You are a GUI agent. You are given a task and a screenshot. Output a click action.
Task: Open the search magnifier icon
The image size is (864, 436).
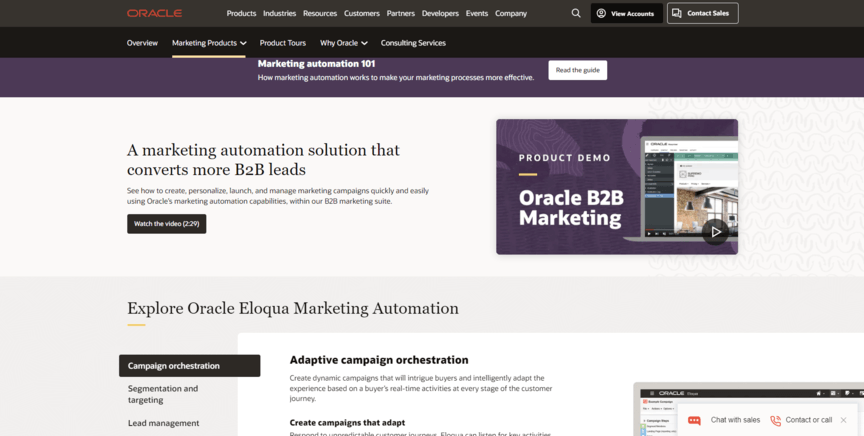click(576, 13)
